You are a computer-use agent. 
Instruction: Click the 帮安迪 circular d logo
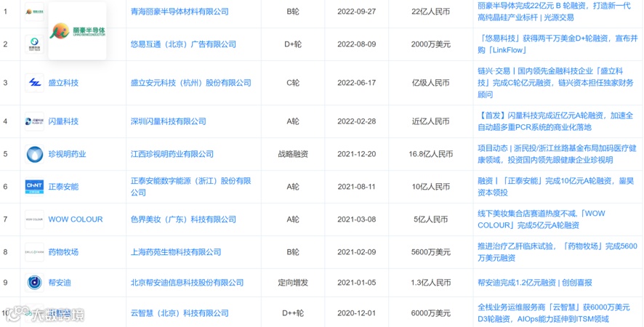click(34, 283)
